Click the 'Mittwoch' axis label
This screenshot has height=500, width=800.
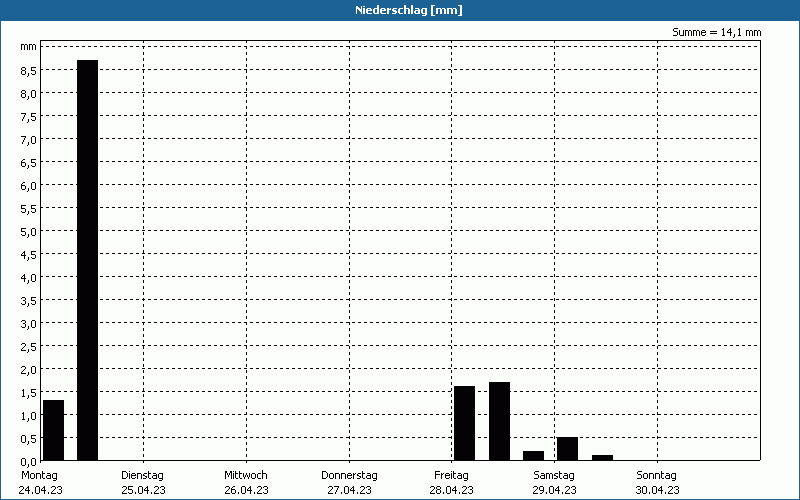coord(245,476)
